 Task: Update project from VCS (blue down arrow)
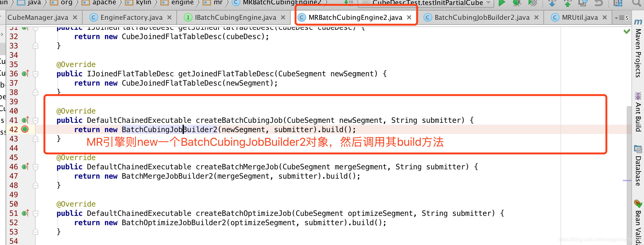[552, 3]
